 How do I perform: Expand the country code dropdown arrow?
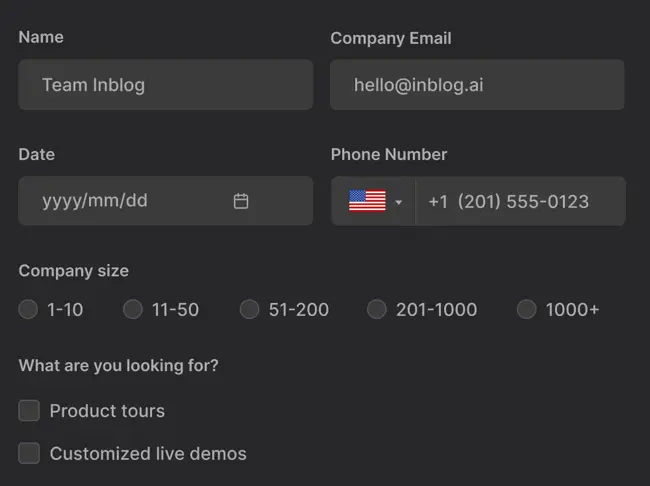(399, 202)
